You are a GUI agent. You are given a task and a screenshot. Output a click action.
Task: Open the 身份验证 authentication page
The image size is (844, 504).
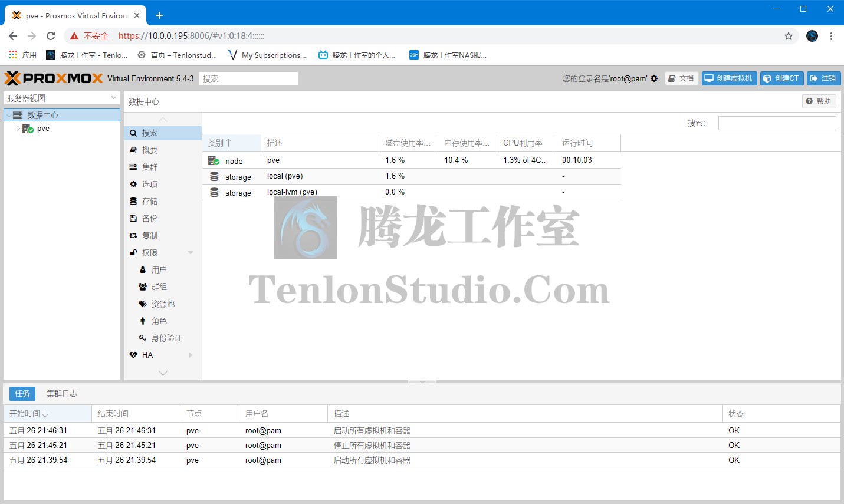coord(162,338)
